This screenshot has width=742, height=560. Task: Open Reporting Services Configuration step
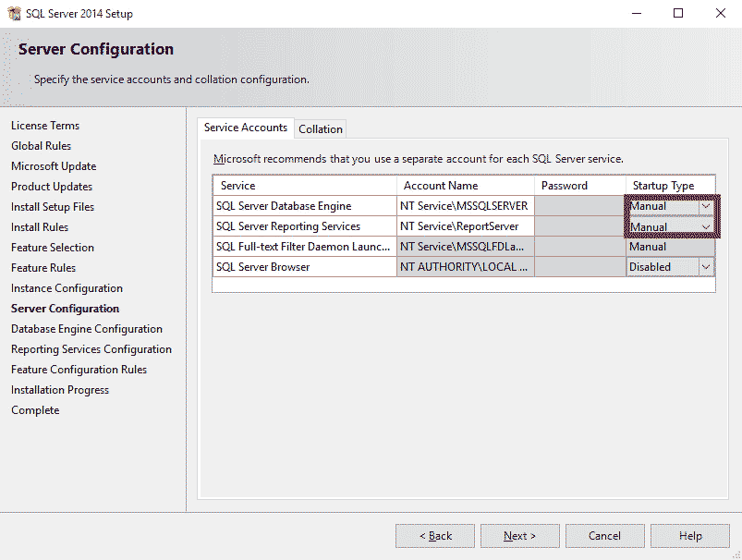[91, 348]
